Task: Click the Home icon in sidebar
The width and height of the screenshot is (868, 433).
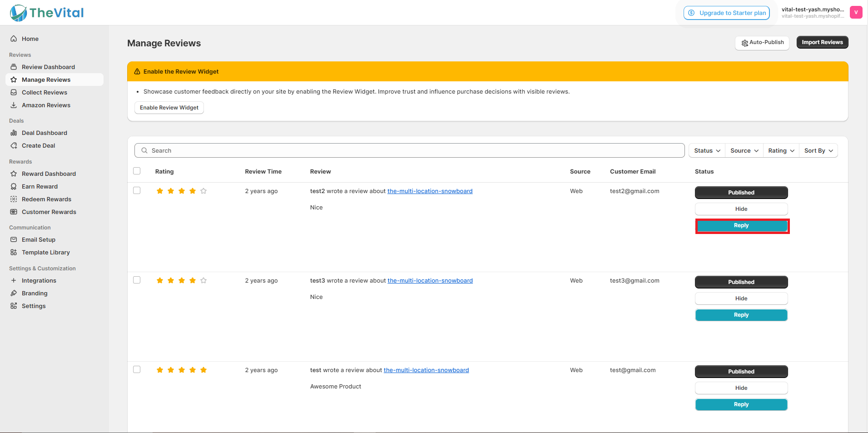Action: click(x=14, y=39)
